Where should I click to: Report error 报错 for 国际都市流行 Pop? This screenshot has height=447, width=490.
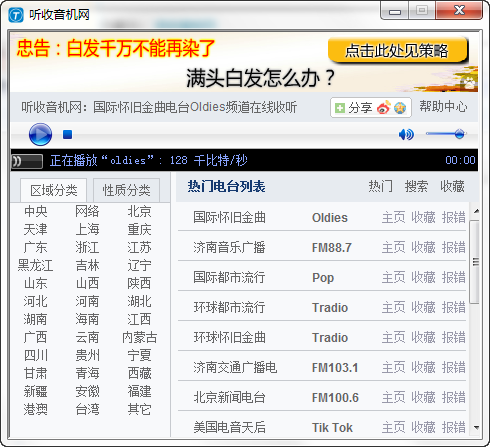[x=454, y=277]
